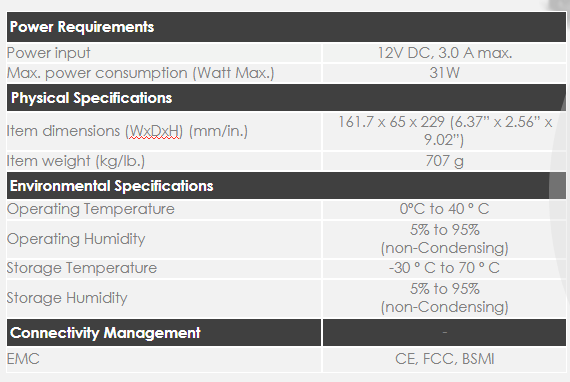Click the Connectivity Management header cell
The width and height of the screenshot is (570, 382).
pyautogui.click(x=164, y=333)
